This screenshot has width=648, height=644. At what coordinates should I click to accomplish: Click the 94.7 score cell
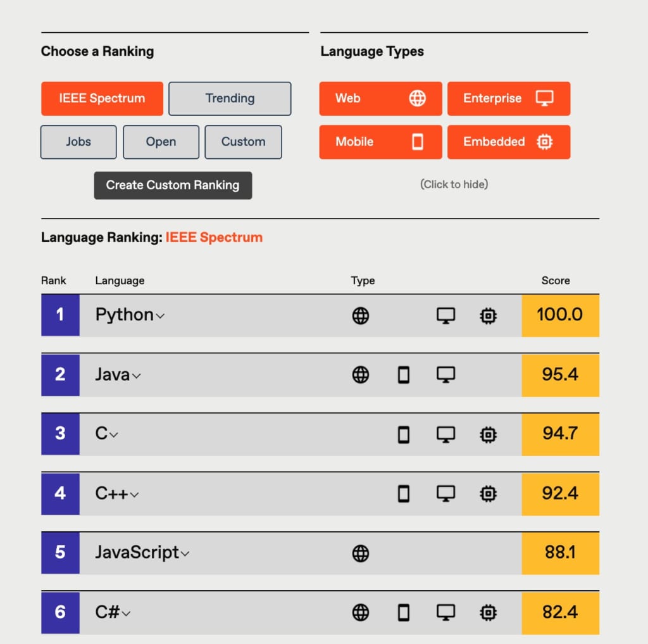561,434
